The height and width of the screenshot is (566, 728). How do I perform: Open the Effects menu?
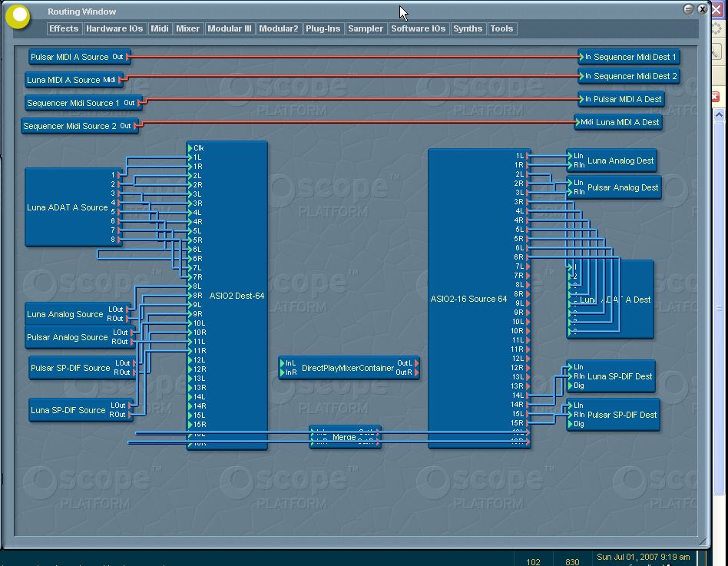(64, 28)
